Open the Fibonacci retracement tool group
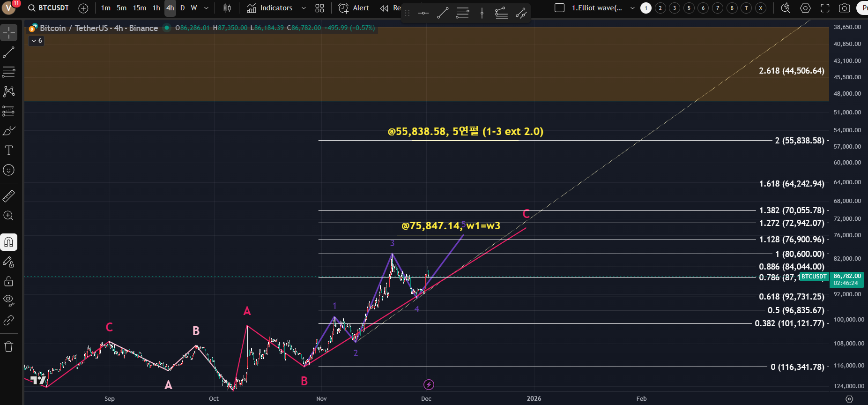The height and width of the screenshot is (405, 868). point(9,72)
